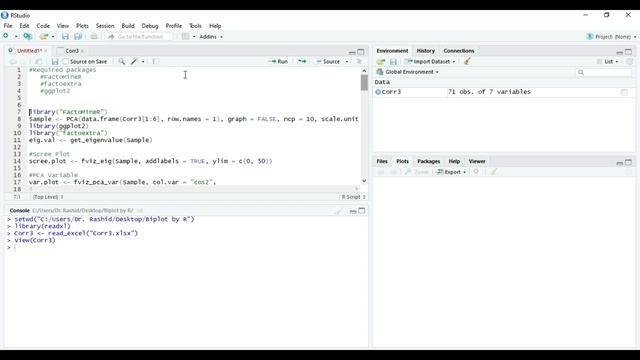Click the create project icon in main toolbar
The image size is (640, 360).
tap(28, 36)
